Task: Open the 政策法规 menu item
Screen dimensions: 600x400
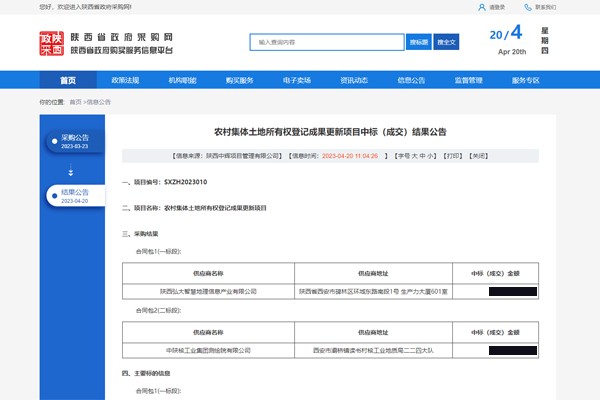Action: click(x=125, y=80)
